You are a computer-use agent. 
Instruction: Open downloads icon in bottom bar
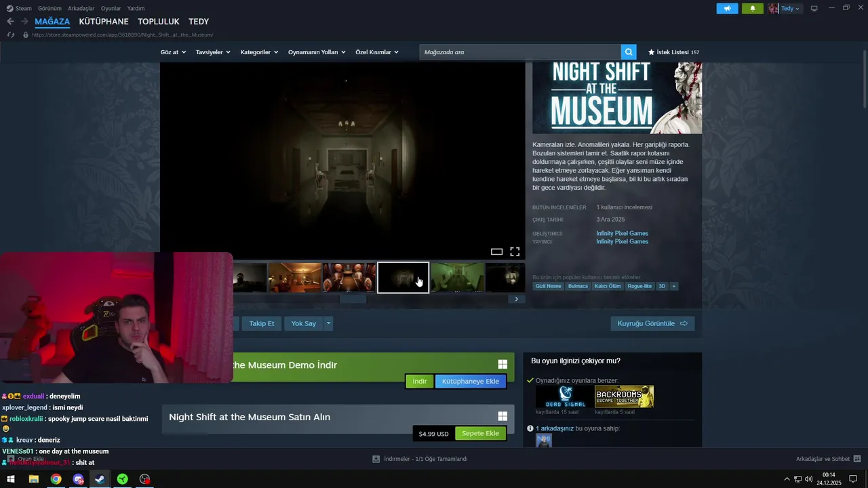tap(376, 459)
